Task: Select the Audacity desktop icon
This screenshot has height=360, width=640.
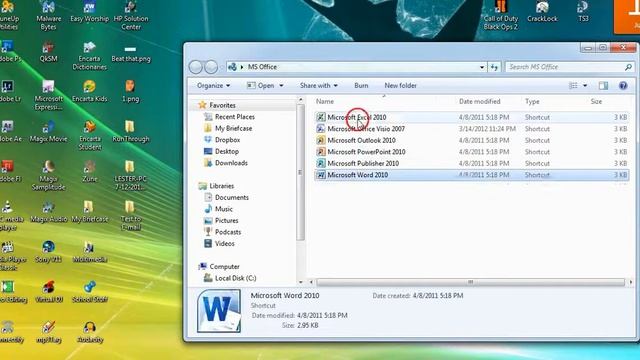Action: click(89, 332)
